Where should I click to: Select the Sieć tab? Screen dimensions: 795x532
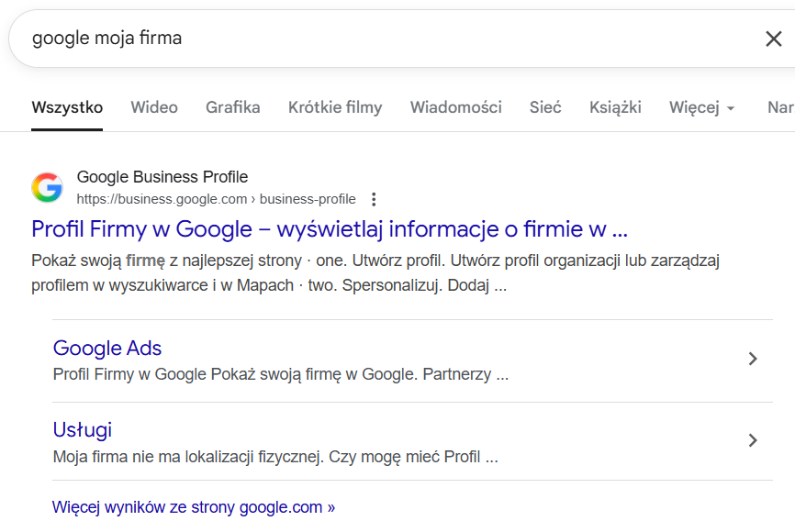coord(545,107)
